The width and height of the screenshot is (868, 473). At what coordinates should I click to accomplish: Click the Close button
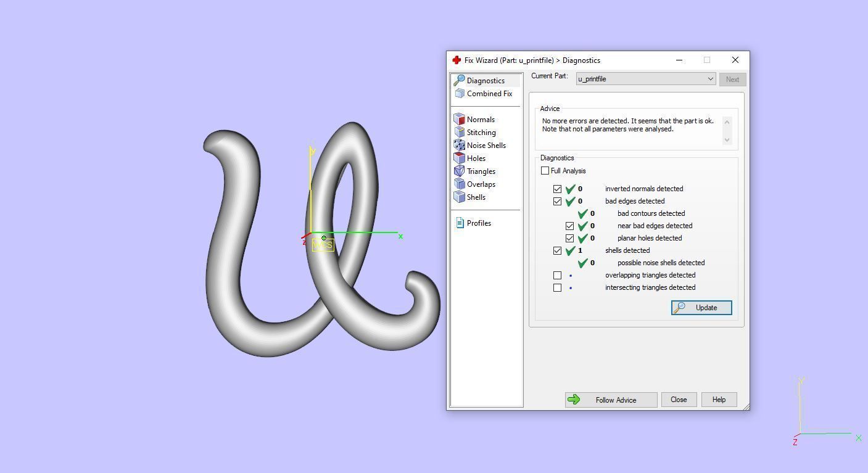(679, 400)
